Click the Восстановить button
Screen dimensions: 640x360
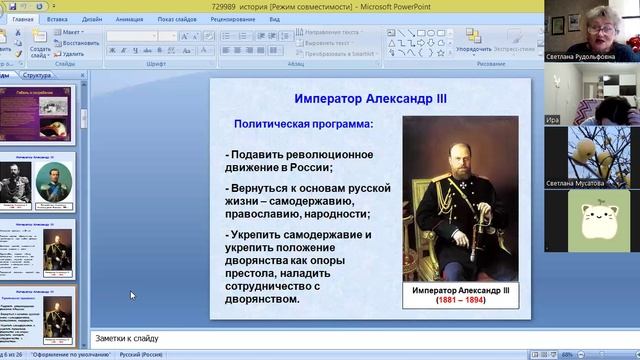click(76, 43)
